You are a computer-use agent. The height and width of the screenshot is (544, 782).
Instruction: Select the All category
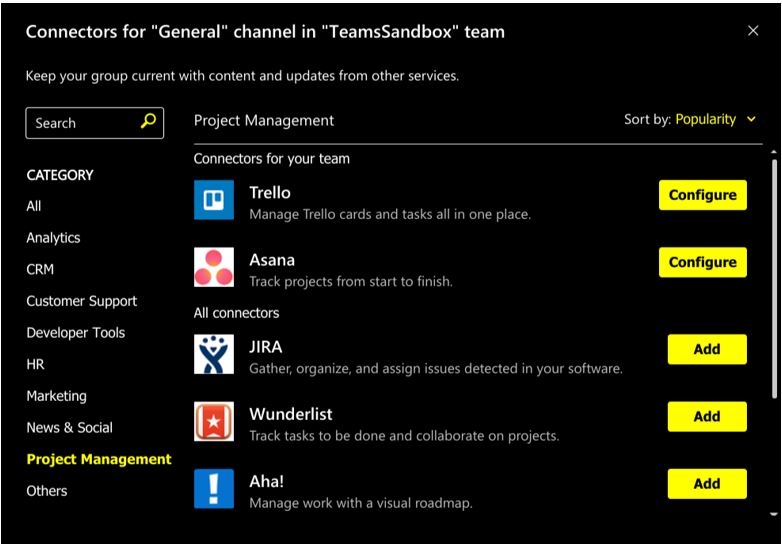tap(34, 206)
